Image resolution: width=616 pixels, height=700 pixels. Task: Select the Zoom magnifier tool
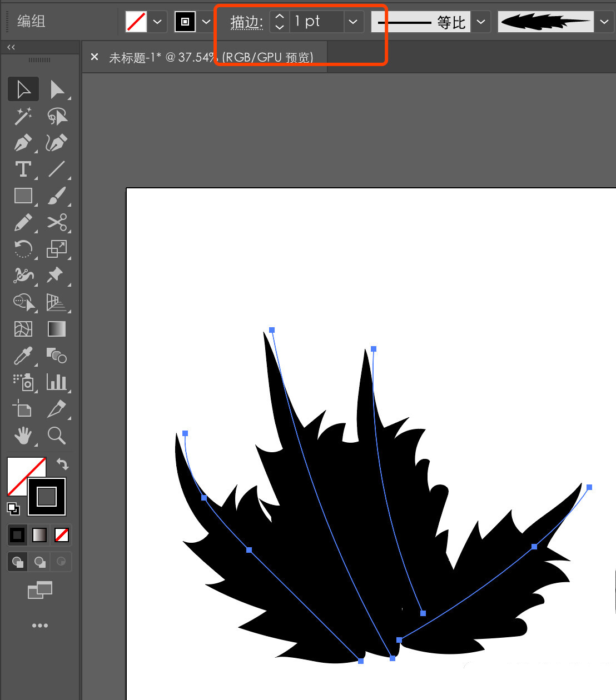[57, 436]
